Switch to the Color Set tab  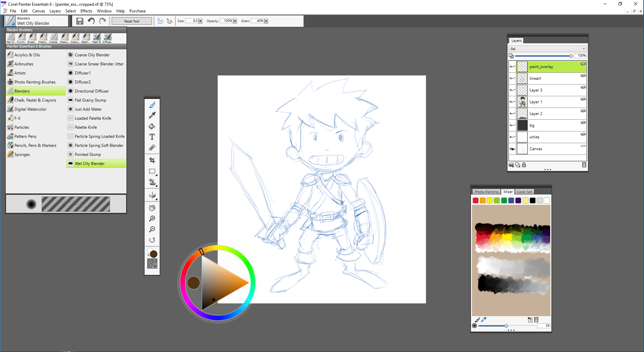524,192
